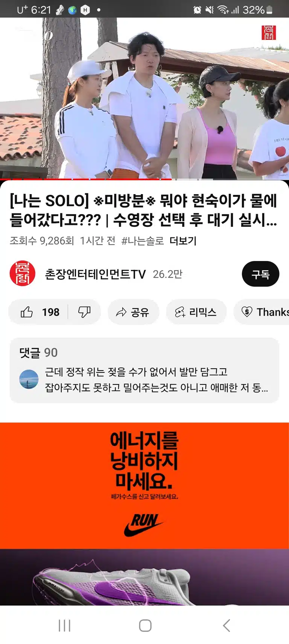Seek using the red video progress bar
Screen dimensions: 289x644
pos(144,179)
